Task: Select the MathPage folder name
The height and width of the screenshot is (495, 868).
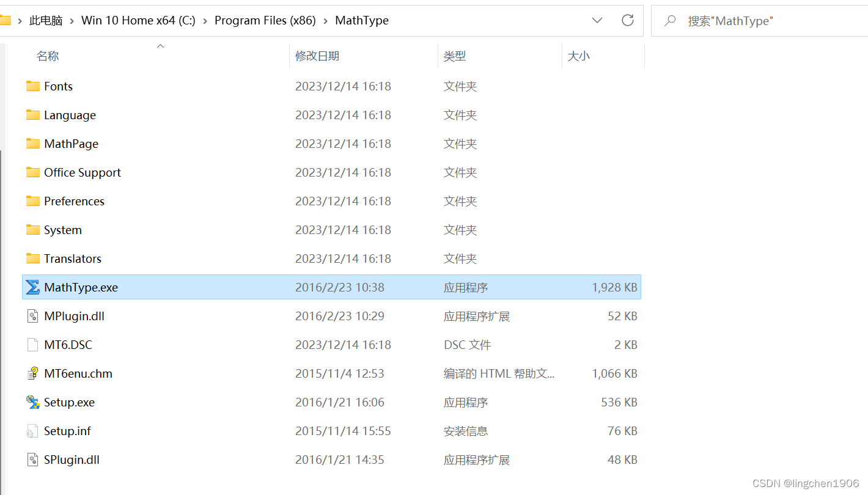Action: click(71, 144)
